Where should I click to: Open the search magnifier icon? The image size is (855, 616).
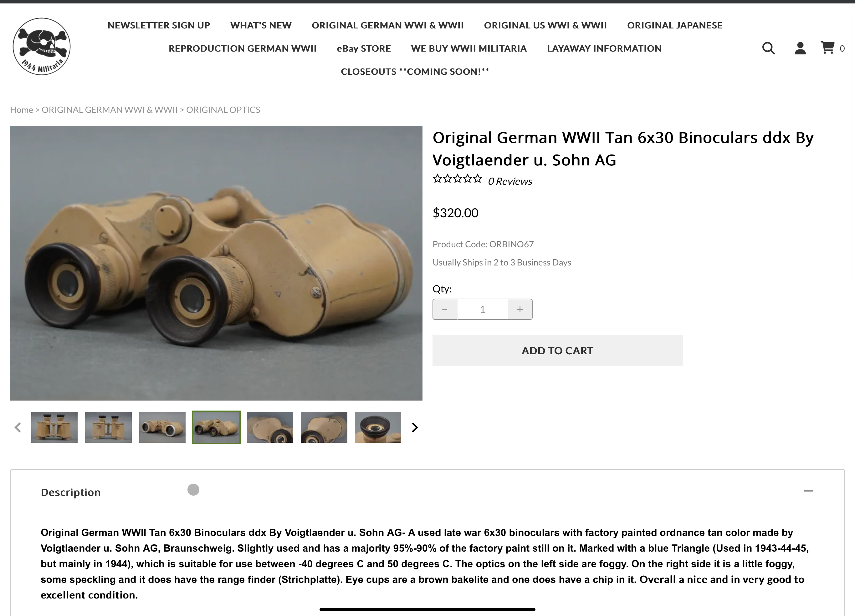click(x=768, y=48)
